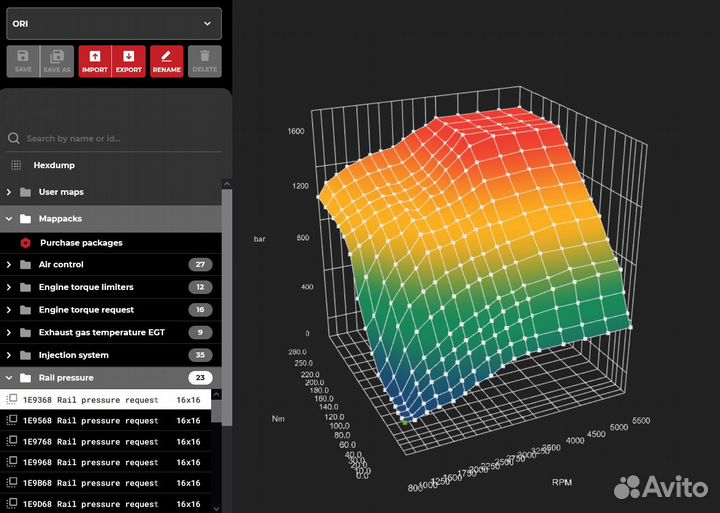
Task: Click the map list vertical scrollbar
Action: click(227, 300)
